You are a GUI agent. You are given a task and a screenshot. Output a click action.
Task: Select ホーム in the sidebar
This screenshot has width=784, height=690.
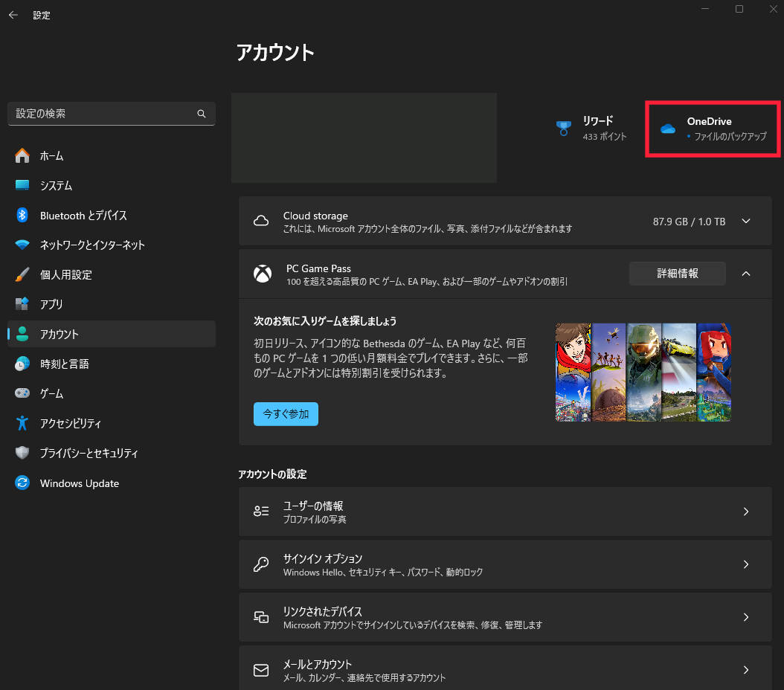click(x=112, y=155)
